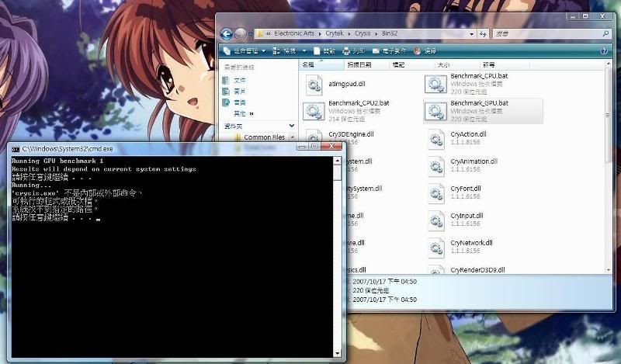Click the Print (列印) toolbar button
621x364 pixels.
tap(354, 51)
